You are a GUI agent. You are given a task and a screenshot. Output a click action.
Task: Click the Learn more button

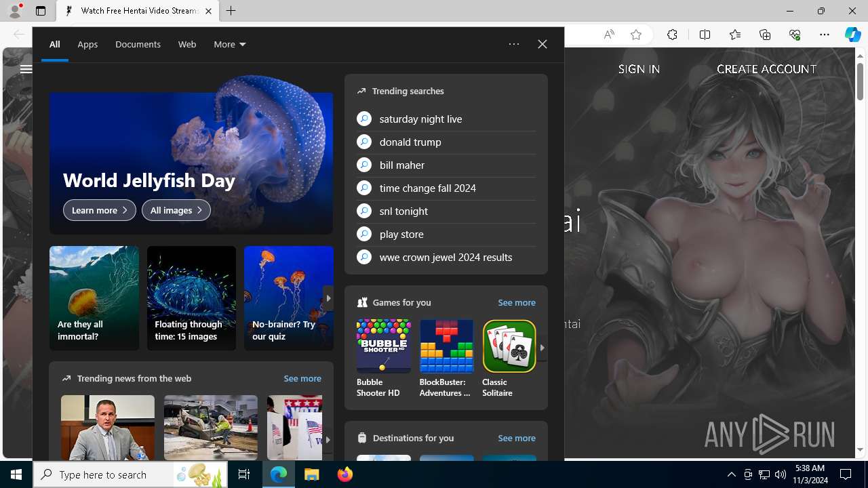tap(100, 210)
